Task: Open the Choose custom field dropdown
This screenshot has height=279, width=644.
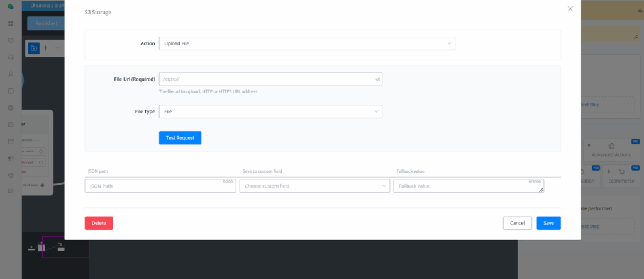Action: [x=314, y=186]
